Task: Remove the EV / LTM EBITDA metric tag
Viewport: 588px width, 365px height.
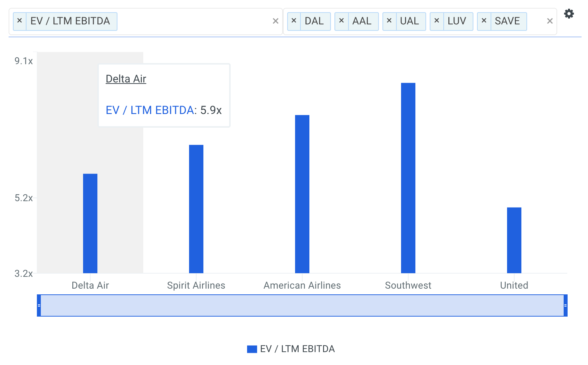Action: point(20,21)
